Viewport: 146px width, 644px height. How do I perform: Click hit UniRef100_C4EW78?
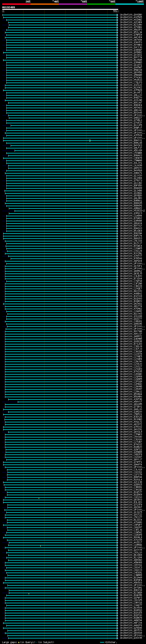coord(131,158)
